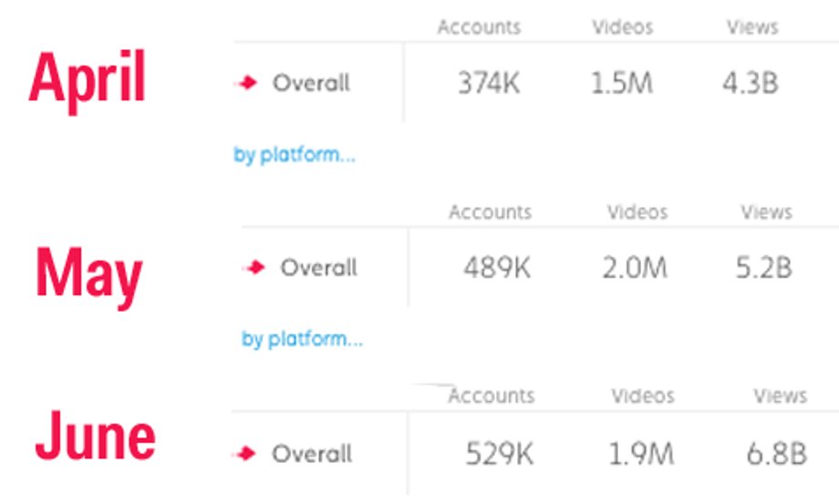839x504 pixels.
Task: Click the May Accounts column header
Action: pos(490,212)
